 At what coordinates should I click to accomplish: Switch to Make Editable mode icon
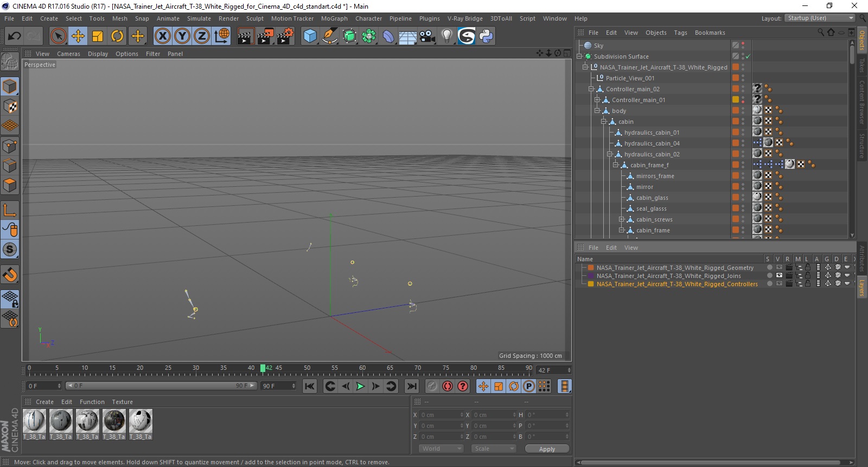coord(10,62)
